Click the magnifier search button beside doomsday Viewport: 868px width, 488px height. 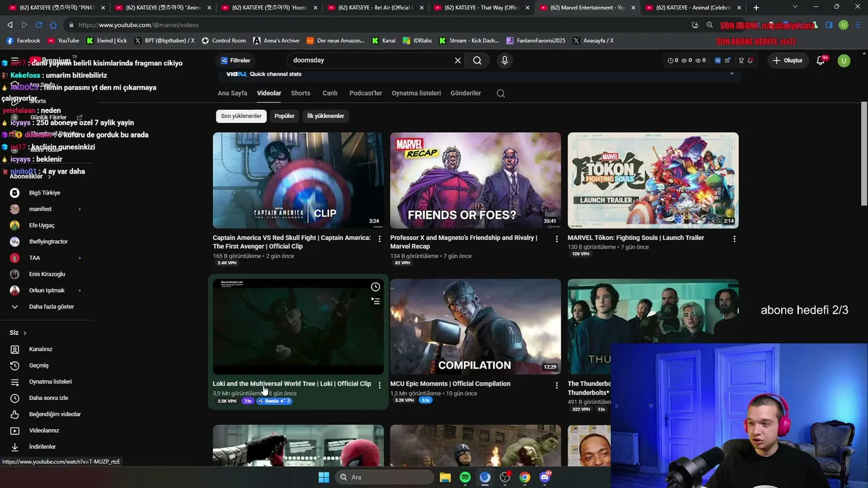click(477, 60)
